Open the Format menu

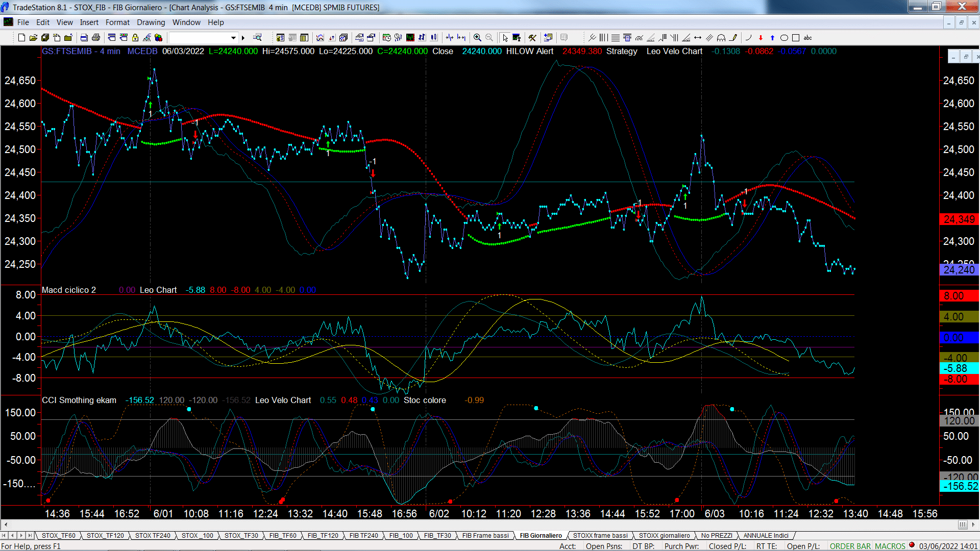click(x=117, y=22)
